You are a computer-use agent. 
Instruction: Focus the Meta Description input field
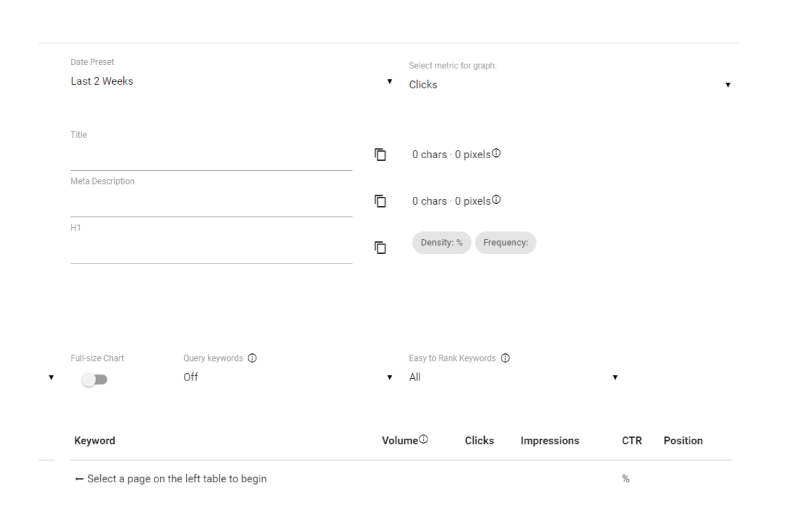pos(211,203)
